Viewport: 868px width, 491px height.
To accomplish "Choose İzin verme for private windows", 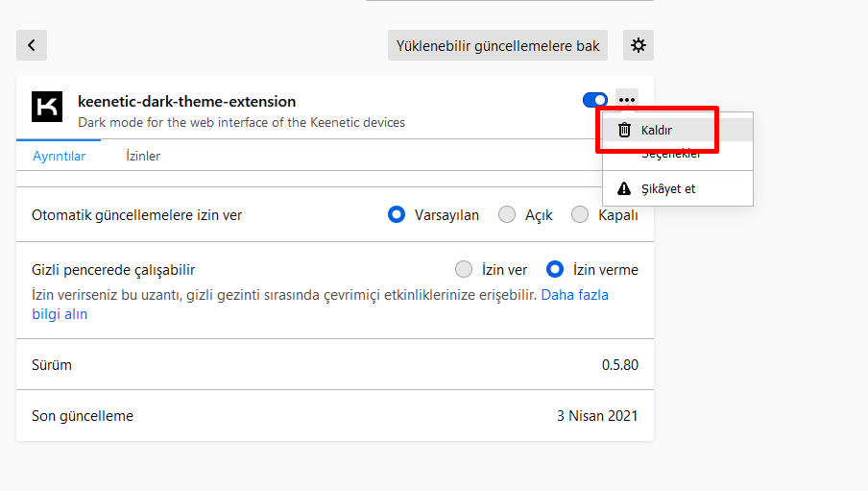I will click(x=555, y=269).
